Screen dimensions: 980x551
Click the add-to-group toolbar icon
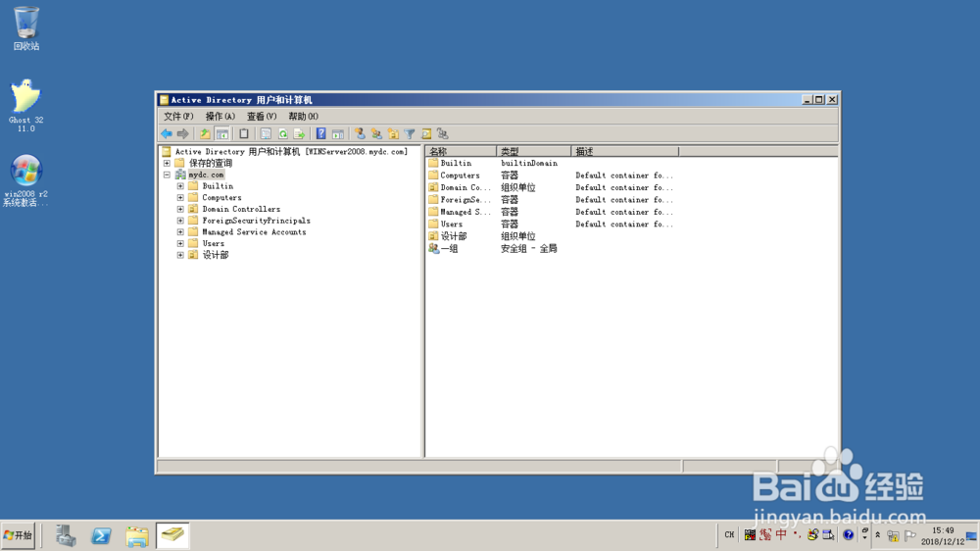click(443, 134)
